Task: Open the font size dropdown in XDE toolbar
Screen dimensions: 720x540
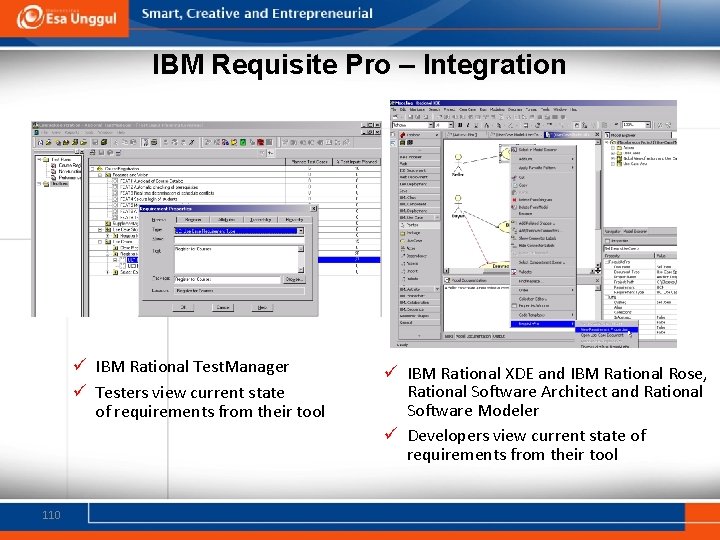Action: pyautogui.click(x=451, y=125)
